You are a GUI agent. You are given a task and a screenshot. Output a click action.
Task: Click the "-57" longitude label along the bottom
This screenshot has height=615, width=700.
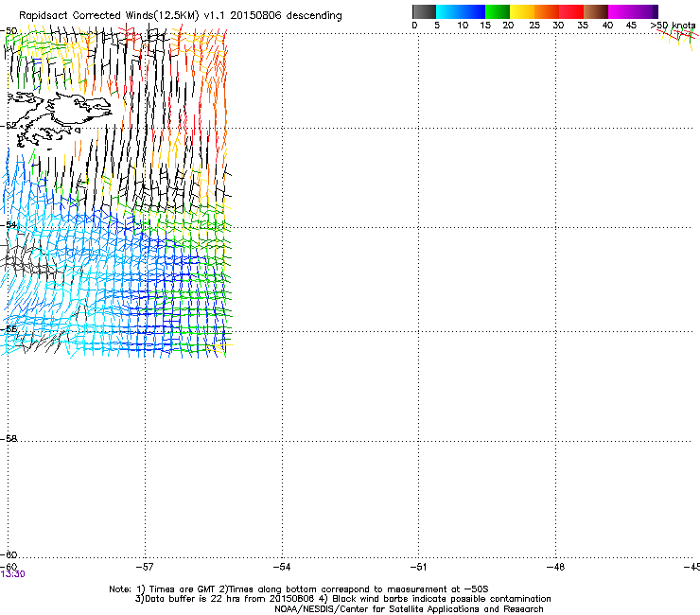coord(145,567)
